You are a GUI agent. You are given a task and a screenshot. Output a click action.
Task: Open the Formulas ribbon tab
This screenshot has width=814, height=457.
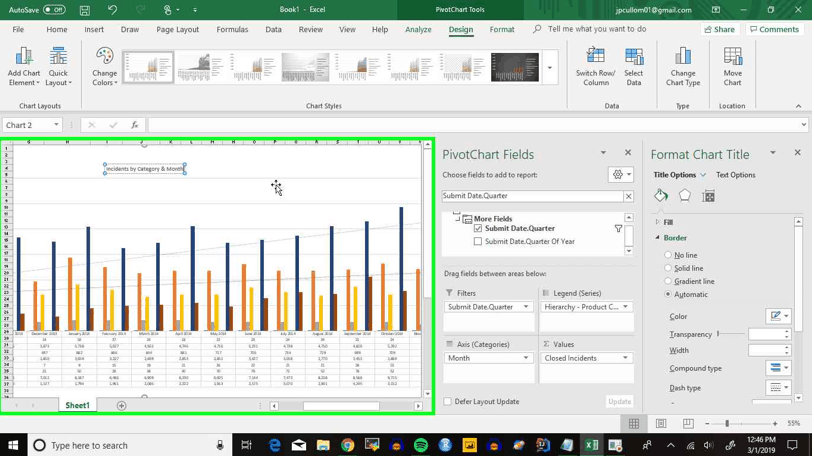pyautogui.click(x=232, y=30)
